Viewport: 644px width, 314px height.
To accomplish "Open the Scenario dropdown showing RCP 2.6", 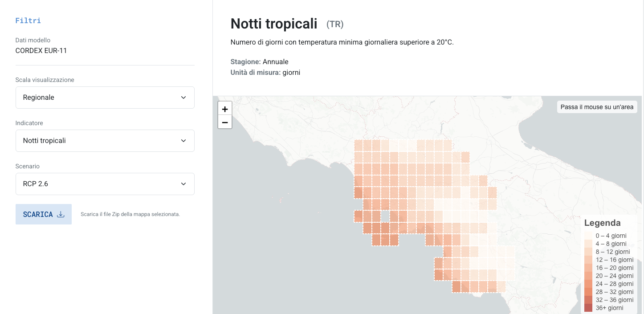I will [105, 184].
